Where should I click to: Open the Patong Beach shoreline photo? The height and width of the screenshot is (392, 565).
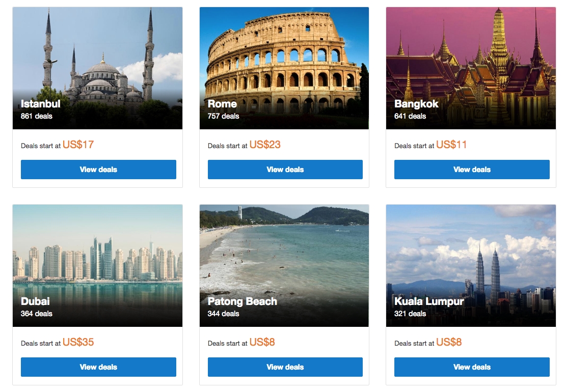click(x=284, y=266)
